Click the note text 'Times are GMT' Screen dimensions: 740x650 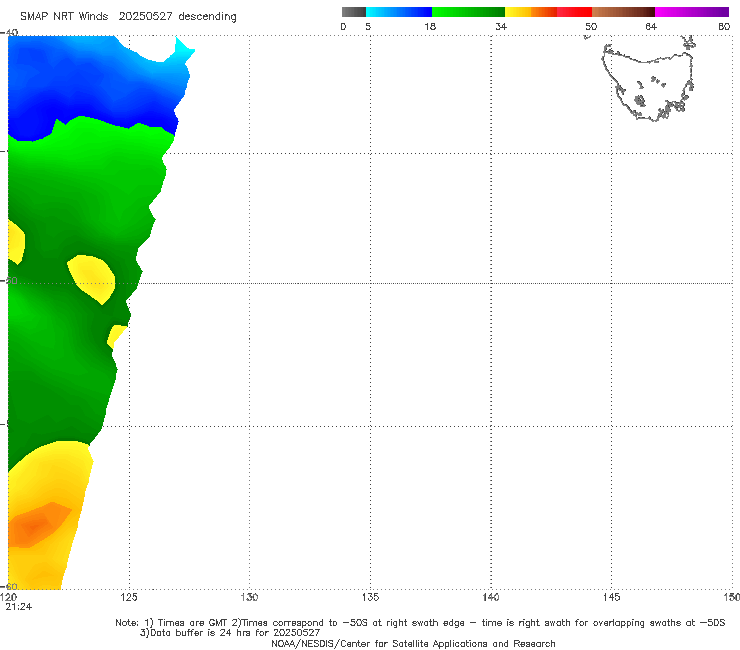(192, 623)
